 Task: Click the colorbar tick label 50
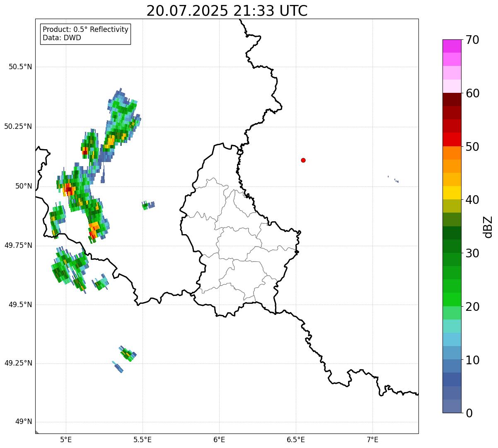tap(472, 147)
